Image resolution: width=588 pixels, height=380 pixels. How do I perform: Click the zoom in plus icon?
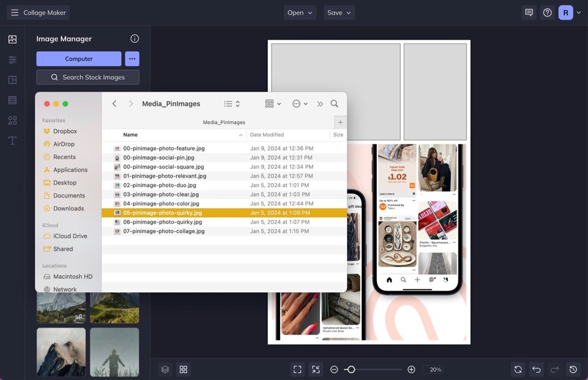click(411, 369)
